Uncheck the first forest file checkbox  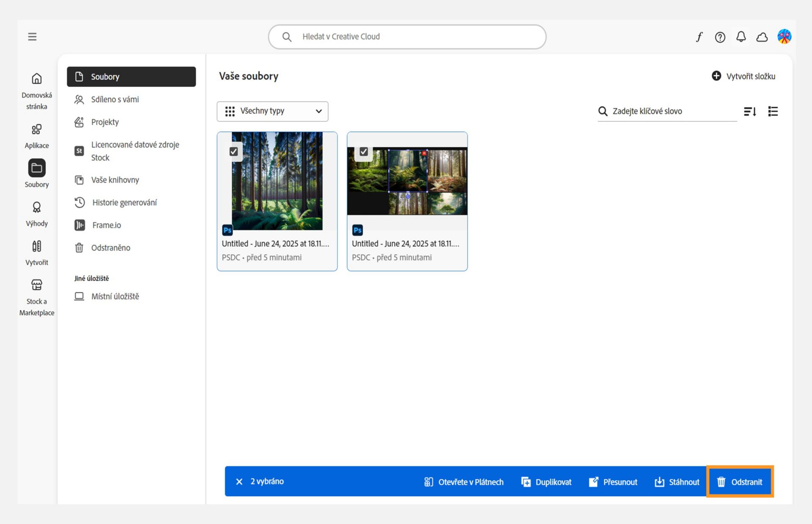pos(233,151)
